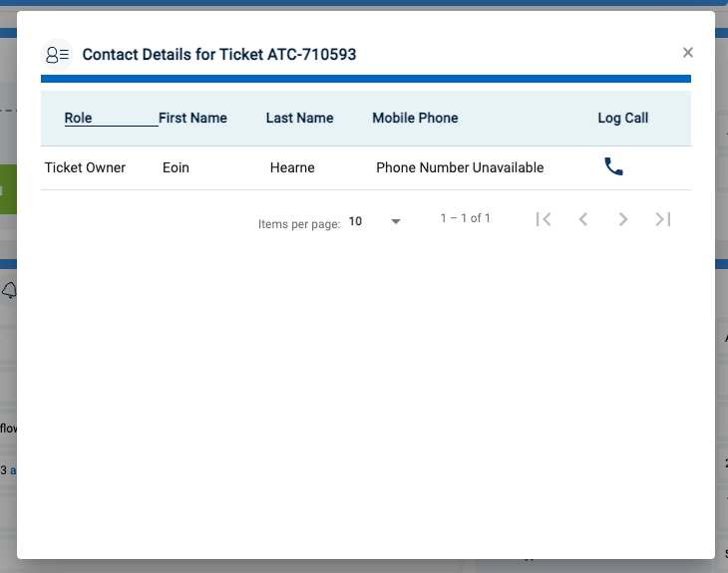Sort contacts by First Name column
728x573 pixels.
[x=192, y=118]
